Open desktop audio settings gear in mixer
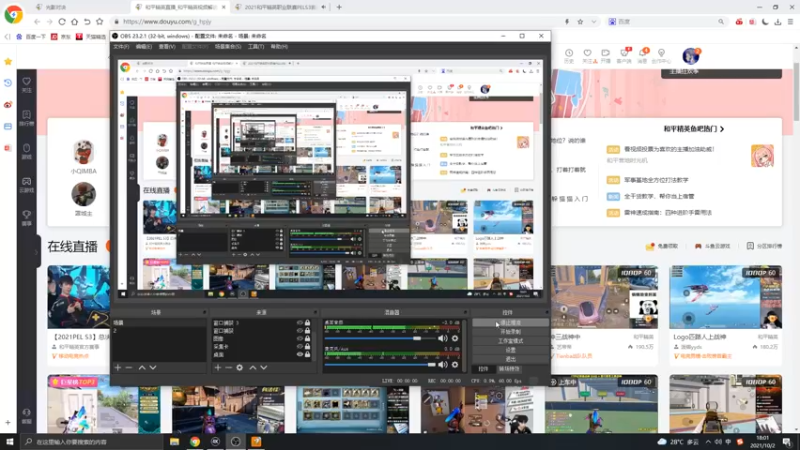 tap(455, 338)
